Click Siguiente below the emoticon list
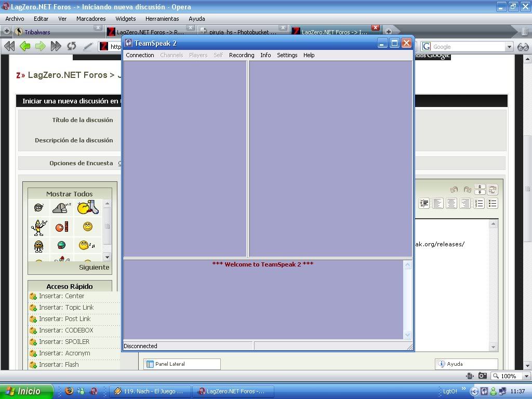This screenshot has height=399, width=532. click(94, 268)
